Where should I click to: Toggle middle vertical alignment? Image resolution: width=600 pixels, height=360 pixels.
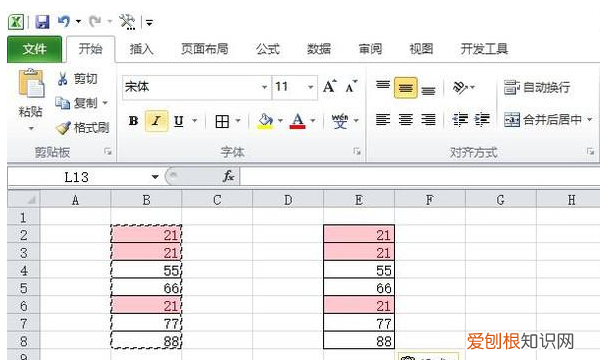pos(406,88)
